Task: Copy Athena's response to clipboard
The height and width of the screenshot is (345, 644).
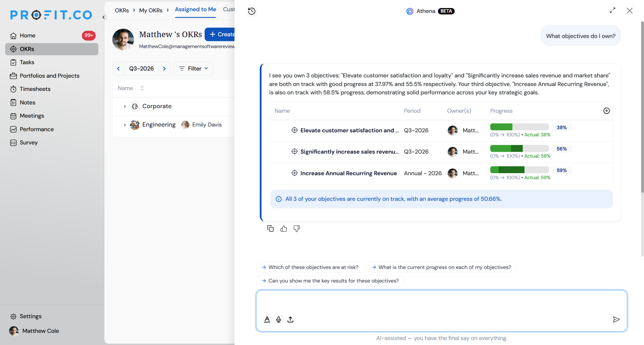Action: (270, 229)
